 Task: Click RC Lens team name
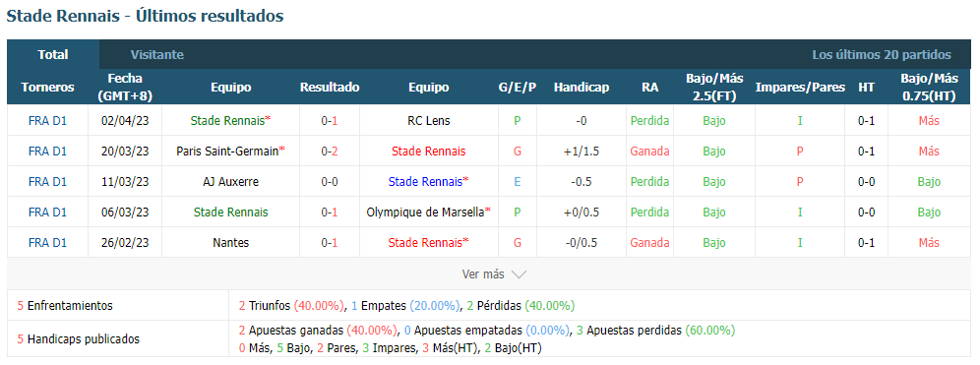(x=428, y=121)
